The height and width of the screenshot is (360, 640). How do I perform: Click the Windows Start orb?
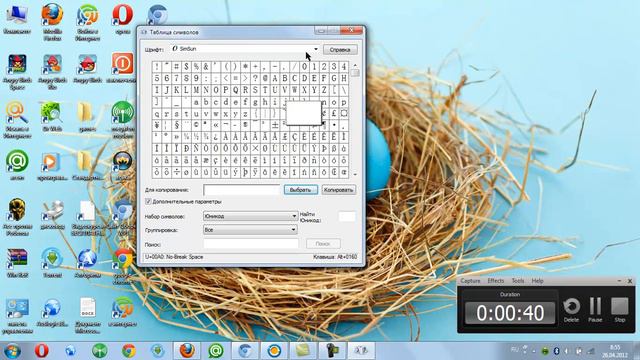[x=12, y=351]
